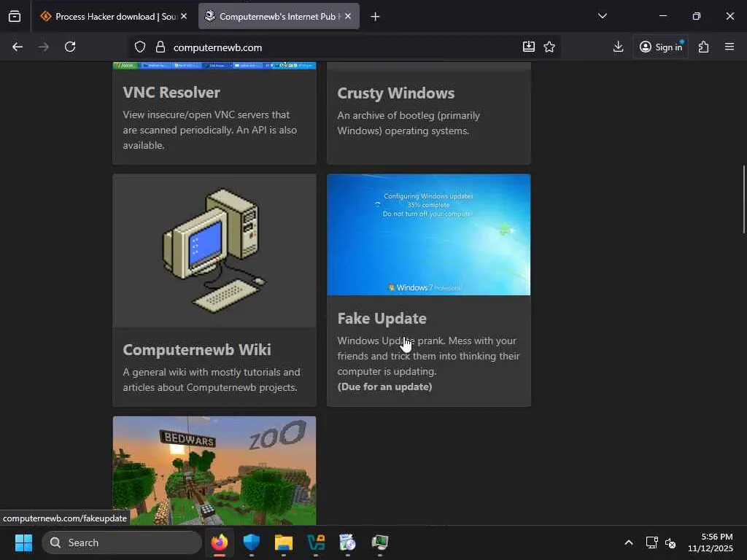Open the monitor app taskbar icon
747x560 pixels.
379,542
